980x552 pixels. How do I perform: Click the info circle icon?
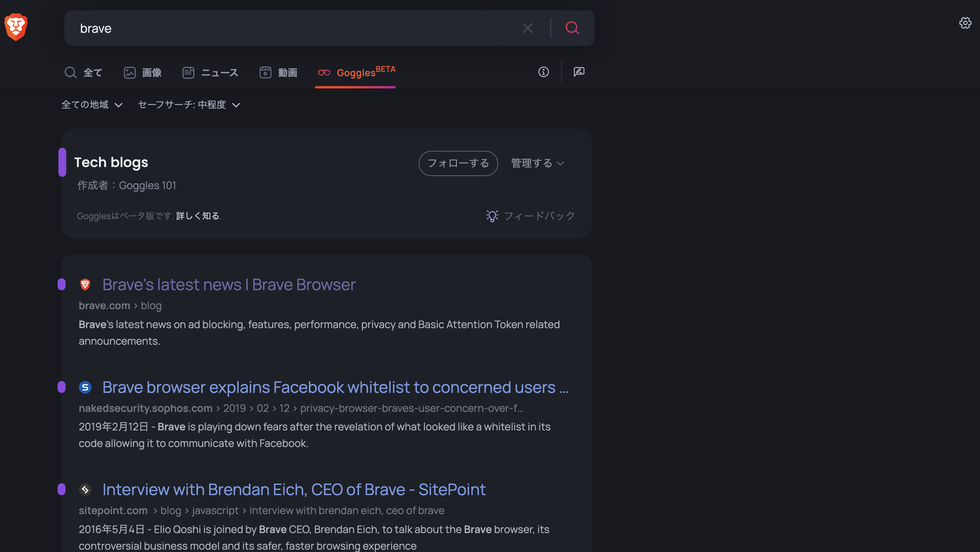pyautogui.click(x=543, y=72)
